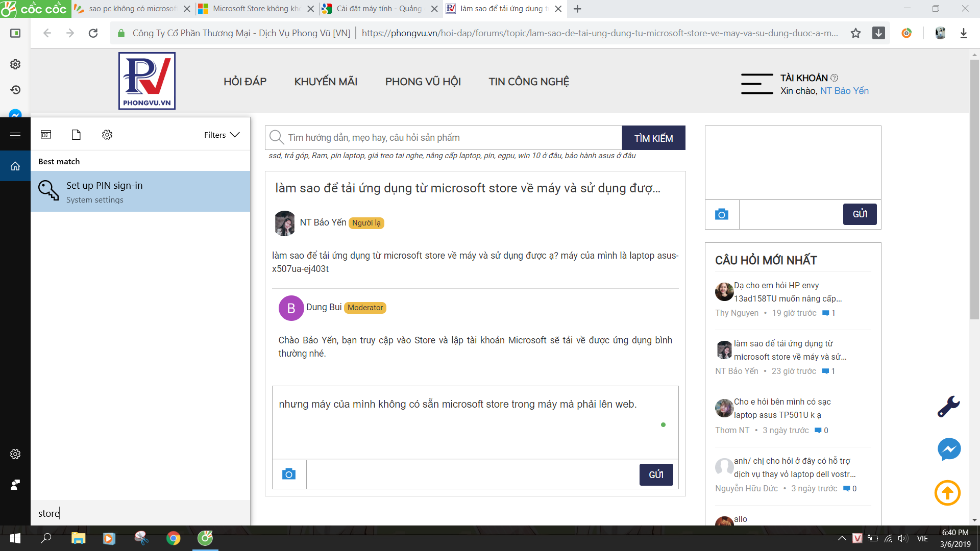
Task: Switch to 'sao pc không có microsoft' tab
Action: tap(132, 9)
